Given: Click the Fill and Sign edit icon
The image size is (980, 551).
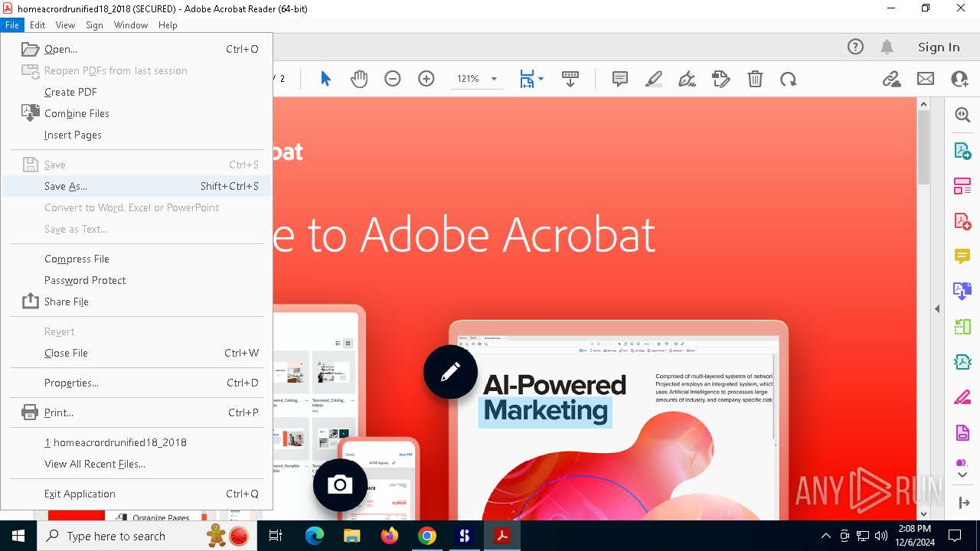Looking at the screenshot, I should pyautogui.click(x=721, y=79).
